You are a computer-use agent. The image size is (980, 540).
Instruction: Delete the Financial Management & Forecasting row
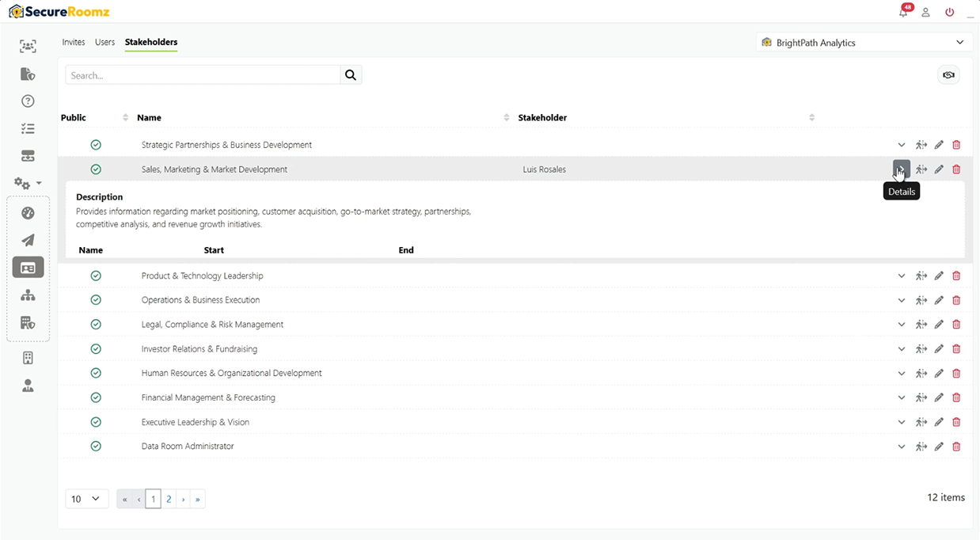[x=956, y=397]
